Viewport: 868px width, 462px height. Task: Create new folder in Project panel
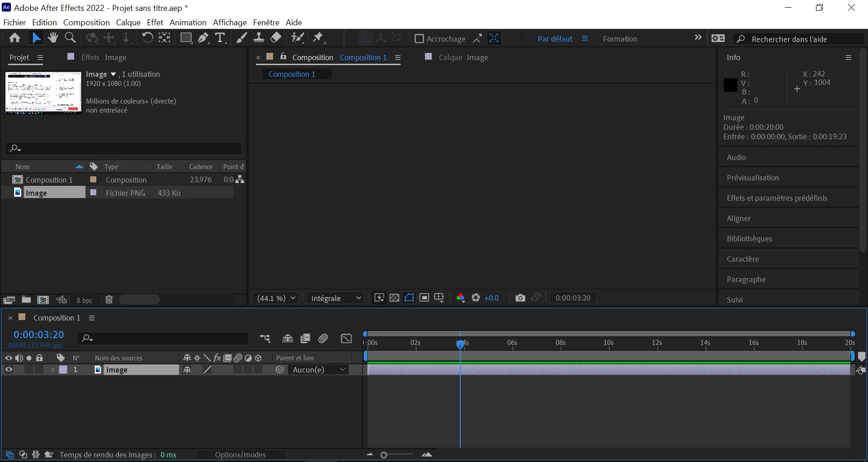tap(26, 300)
